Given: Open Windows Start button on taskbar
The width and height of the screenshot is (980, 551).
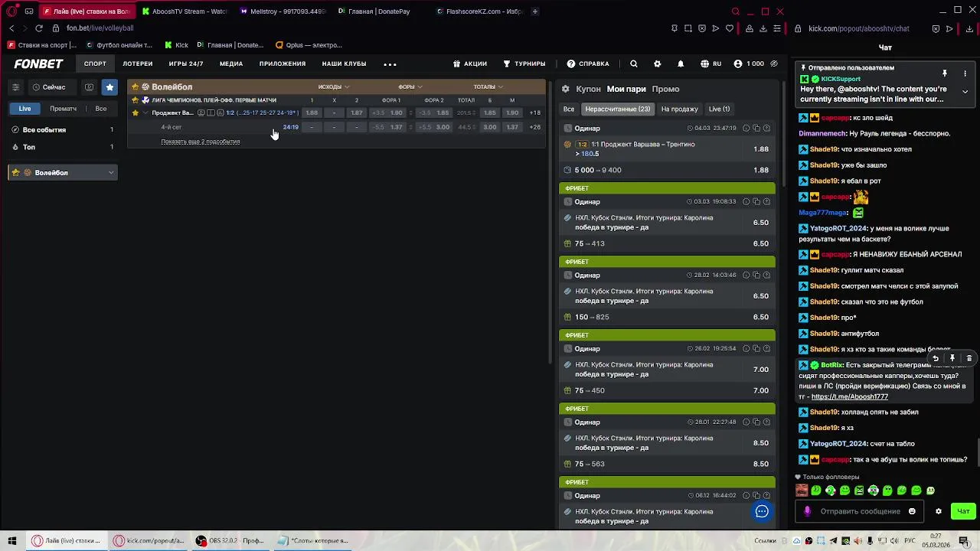Looking at the screenshot, I should tap(12, 540).
